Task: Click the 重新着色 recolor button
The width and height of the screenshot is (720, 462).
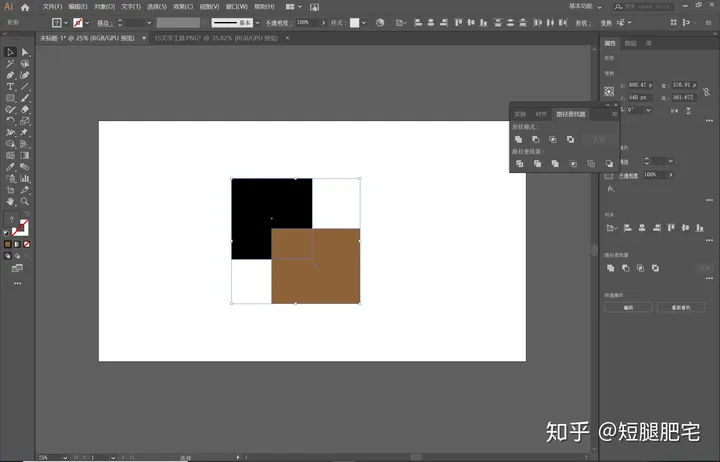Action: [x=681, y=308]
